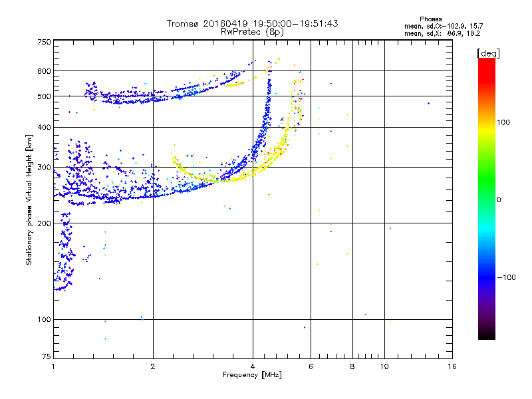This screenshot has height=399, width=532.
Task: Click the "[deg]" colorbar label
Action: (488, 53)
